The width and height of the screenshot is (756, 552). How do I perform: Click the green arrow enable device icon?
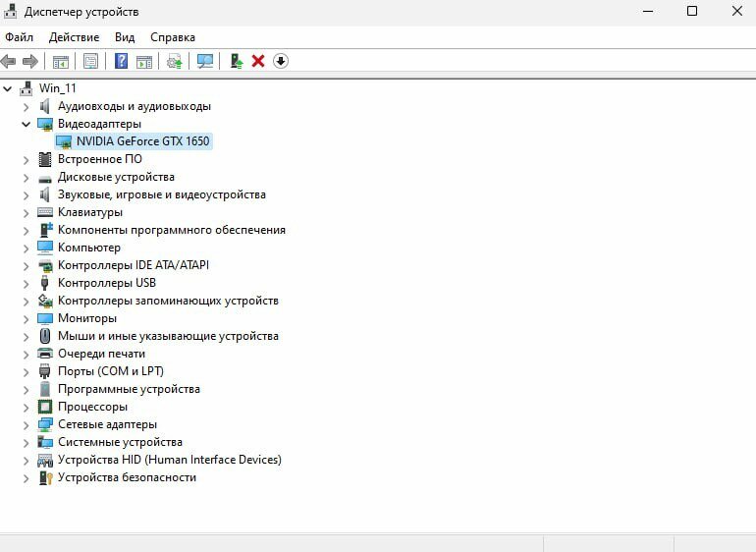point(237,61)
